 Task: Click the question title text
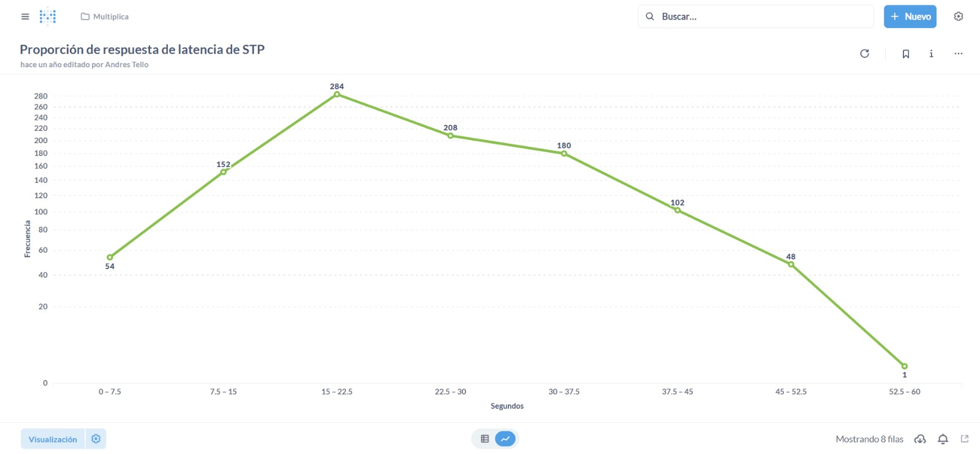tap(142, 50)
